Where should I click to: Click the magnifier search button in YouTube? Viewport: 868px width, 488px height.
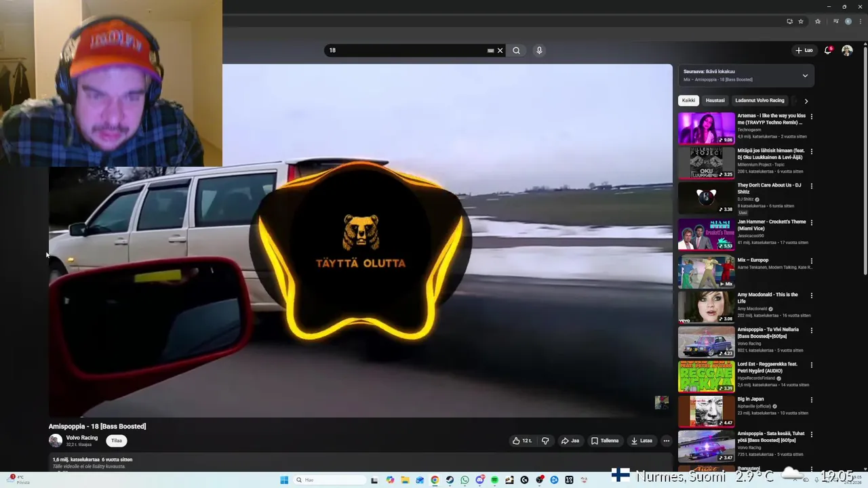pyautogui.click(x=516, y=50)
